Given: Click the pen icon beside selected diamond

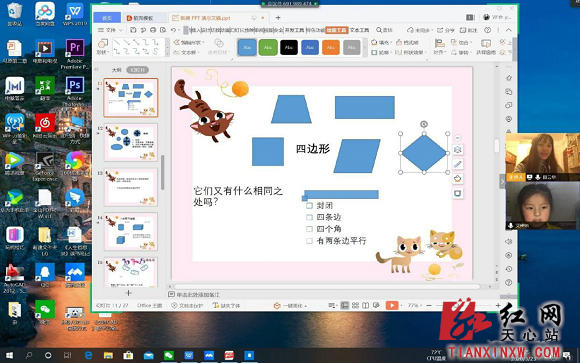Looking at the screenshot, I should pos(458,164).
